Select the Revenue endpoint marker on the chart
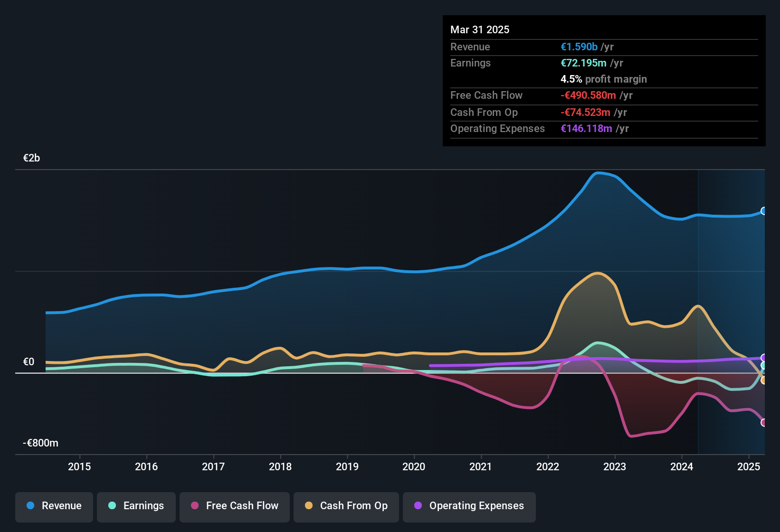This screenshot has height=532, width=780. click(764, 210)
